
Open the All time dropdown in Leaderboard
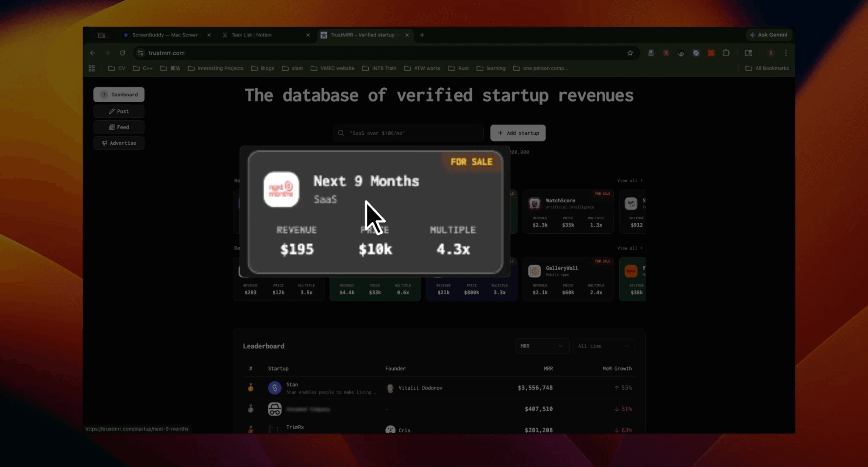604,346
